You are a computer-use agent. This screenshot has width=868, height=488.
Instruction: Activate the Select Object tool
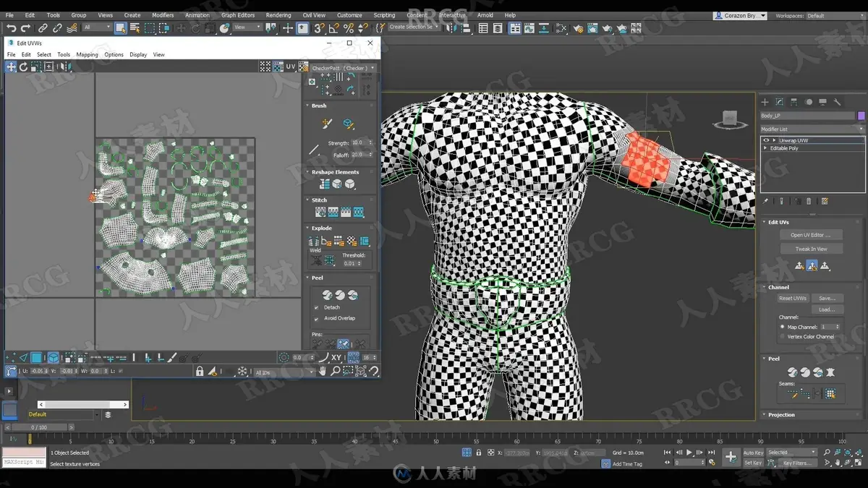[120, 28]
